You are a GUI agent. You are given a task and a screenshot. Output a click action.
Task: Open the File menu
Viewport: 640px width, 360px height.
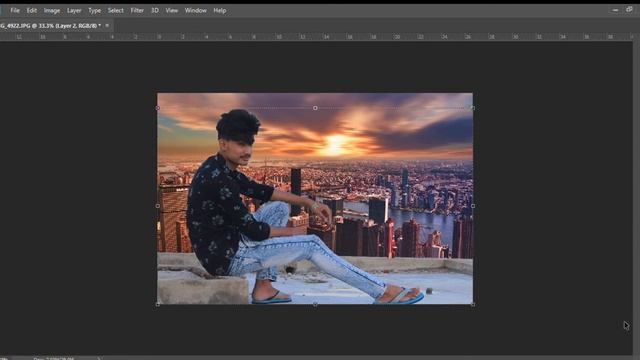tap(15, 11)
